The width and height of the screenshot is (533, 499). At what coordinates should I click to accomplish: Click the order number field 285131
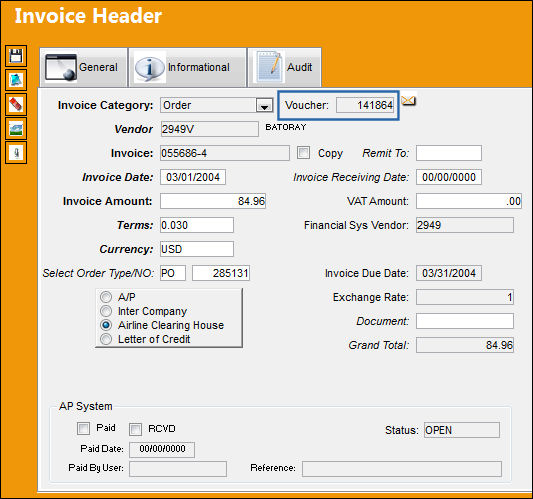pos(221,273)
